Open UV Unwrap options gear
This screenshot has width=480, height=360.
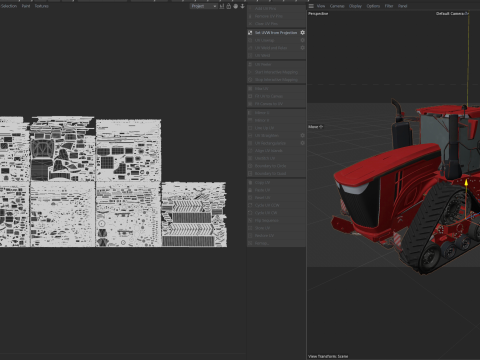302,40
